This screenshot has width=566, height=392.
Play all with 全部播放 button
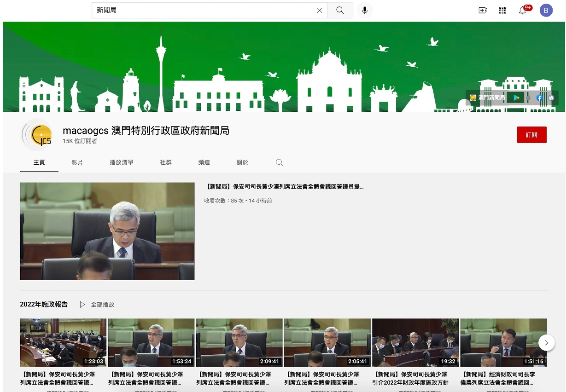[97, 305]
